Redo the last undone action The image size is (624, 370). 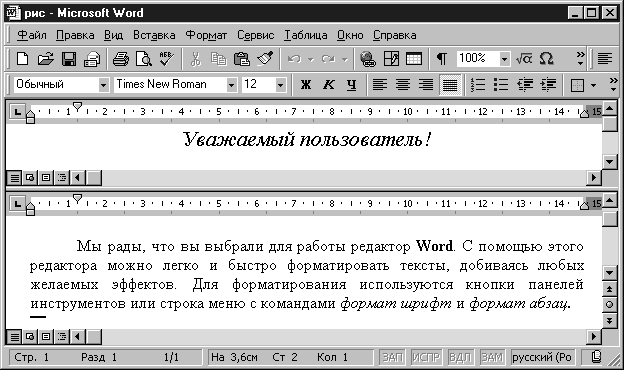tap(329, 59)
